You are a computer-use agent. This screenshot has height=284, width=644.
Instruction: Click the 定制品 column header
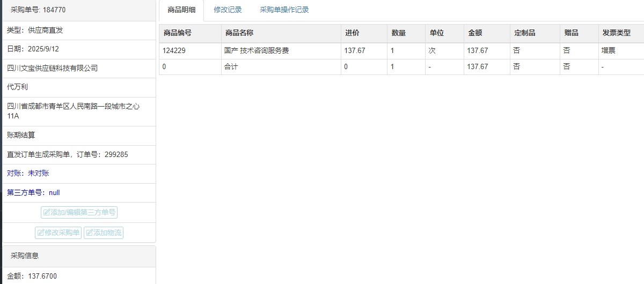[524, 33]
